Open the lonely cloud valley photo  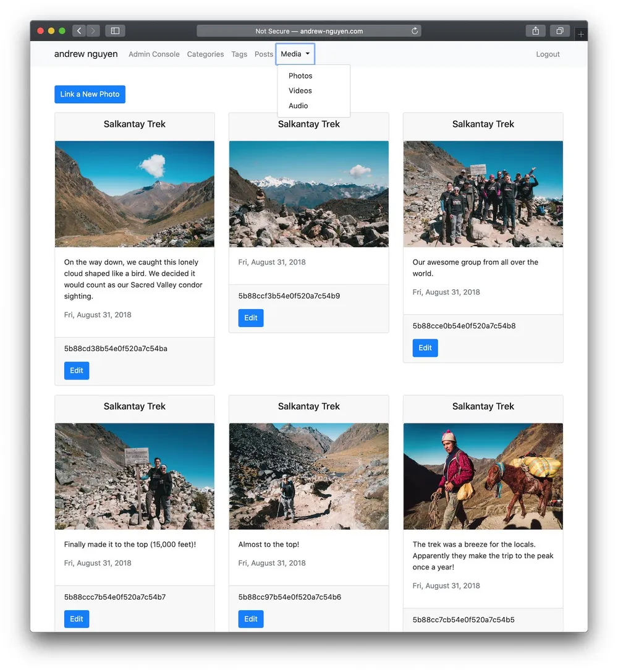click(135, 194)
